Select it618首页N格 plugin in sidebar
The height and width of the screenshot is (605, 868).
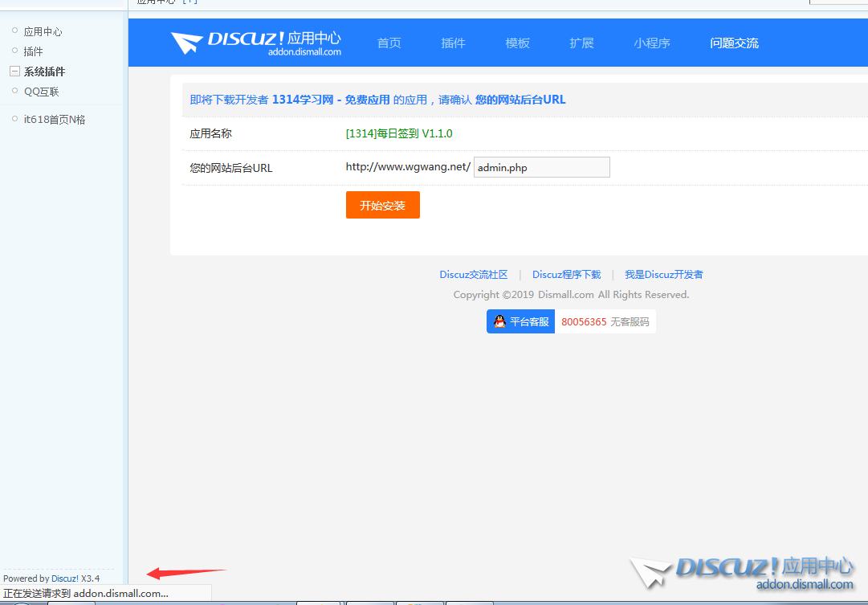click(54, 120)
